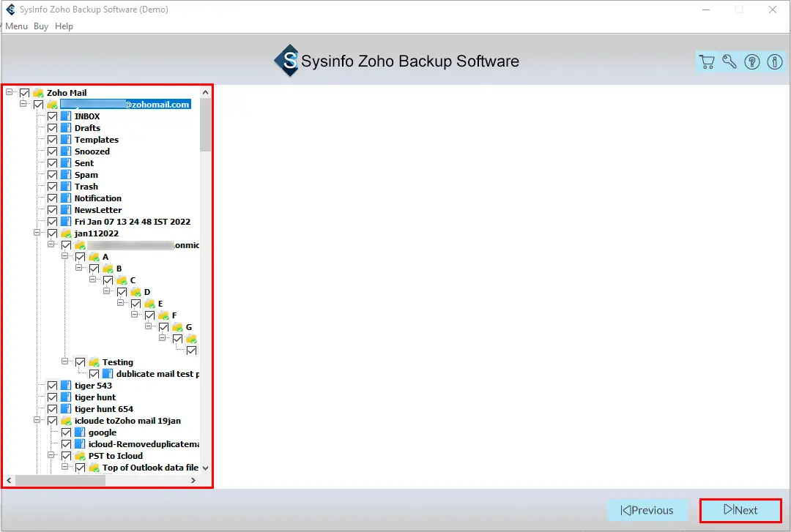Open the question mark help icon
This screenshot has width=791, height=532.
click(752, 61)
